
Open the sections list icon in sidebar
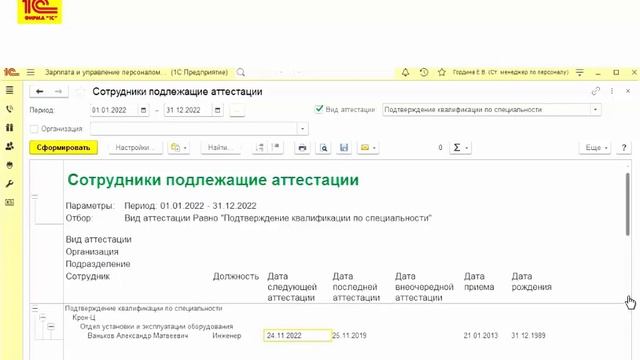coord(9,90)
